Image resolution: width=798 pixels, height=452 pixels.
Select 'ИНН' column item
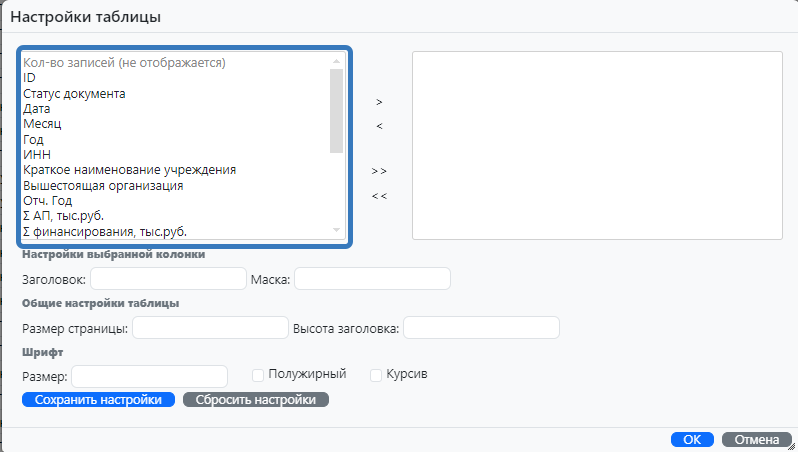pyautogui.click(x=36, y=155)
